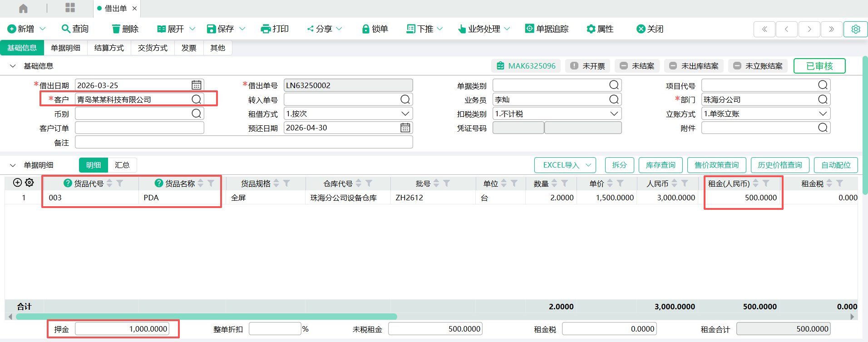Click the print icon in toolbar
The image size is (868, 342).
(x=266, y=29)
